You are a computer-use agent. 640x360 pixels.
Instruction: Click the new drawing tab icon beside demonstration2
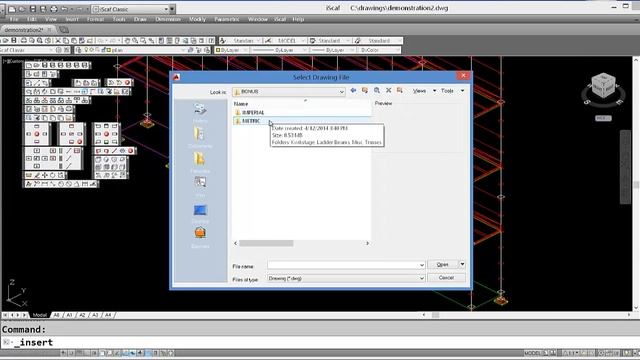point(64,29)
